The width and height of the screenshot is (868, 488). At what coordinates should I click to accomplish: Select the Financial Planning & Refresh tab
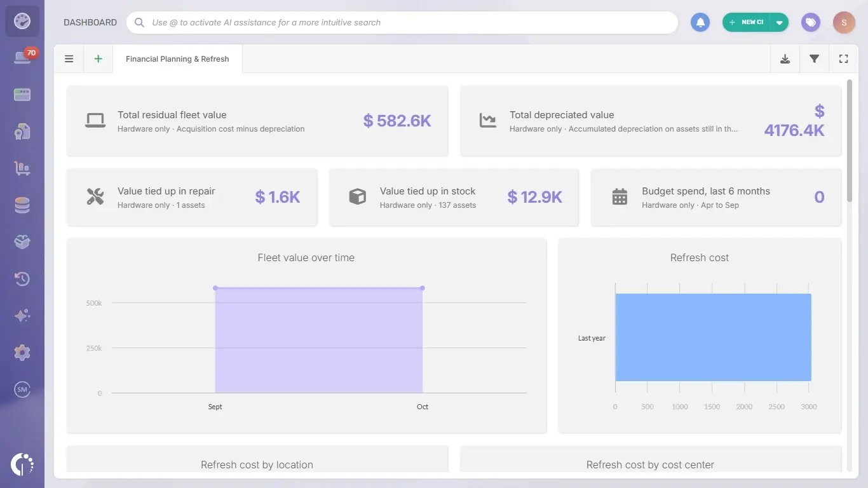tap(177, 59)
